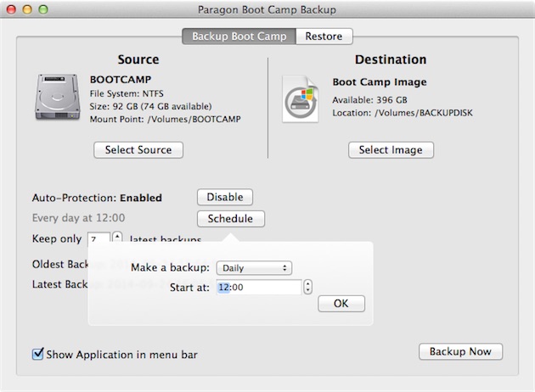Switch to the Restore tab
The image size is (535, 392).
point(324,36)
